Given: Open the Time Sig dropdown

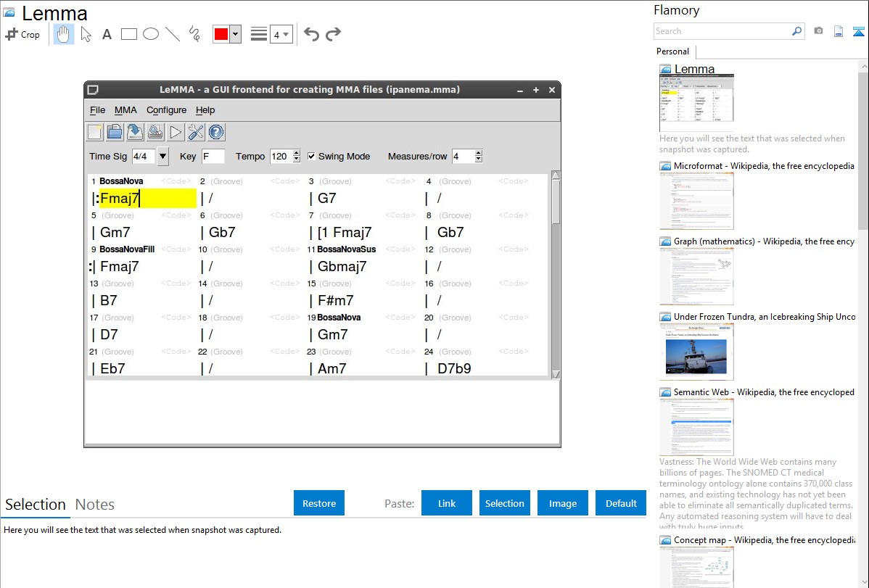Looking at the screenshot, I should [x=162, y=156].
